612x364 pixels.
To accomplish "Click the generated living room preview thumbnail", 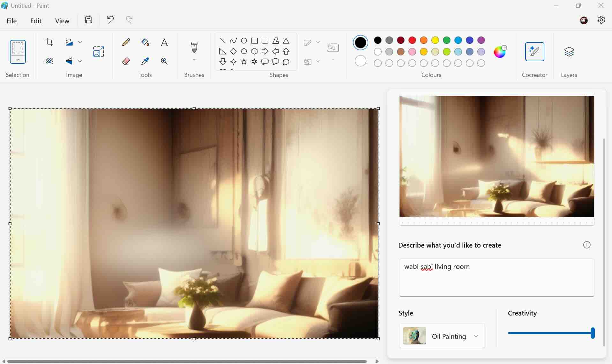I will coord(496,156).
